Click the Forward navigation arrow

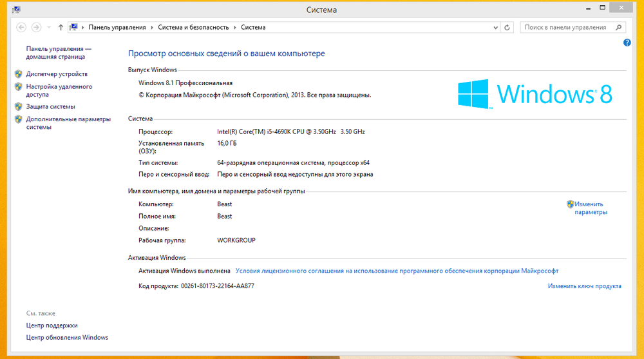pyautogui.click(x=36, y=28)
